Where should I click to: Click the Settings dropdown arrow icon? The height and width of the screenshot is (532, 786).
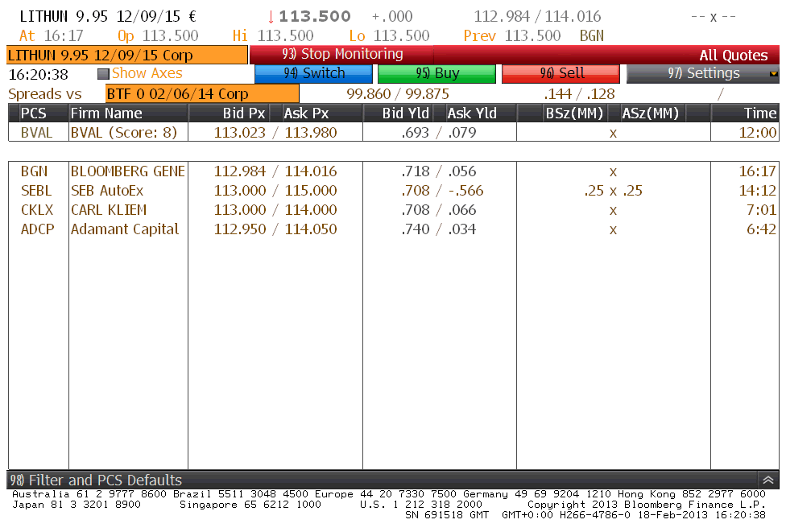tap(773, 74)
